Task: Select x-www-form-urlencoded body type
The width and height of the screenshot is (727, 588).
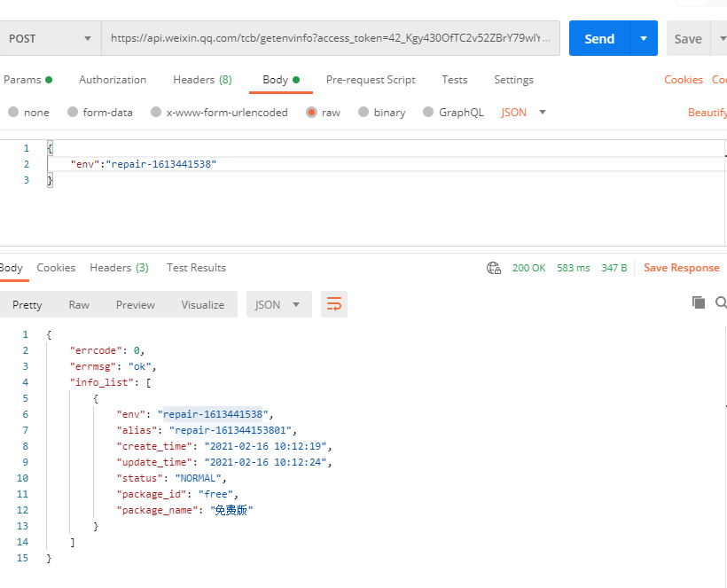Action: coord(219,113)
